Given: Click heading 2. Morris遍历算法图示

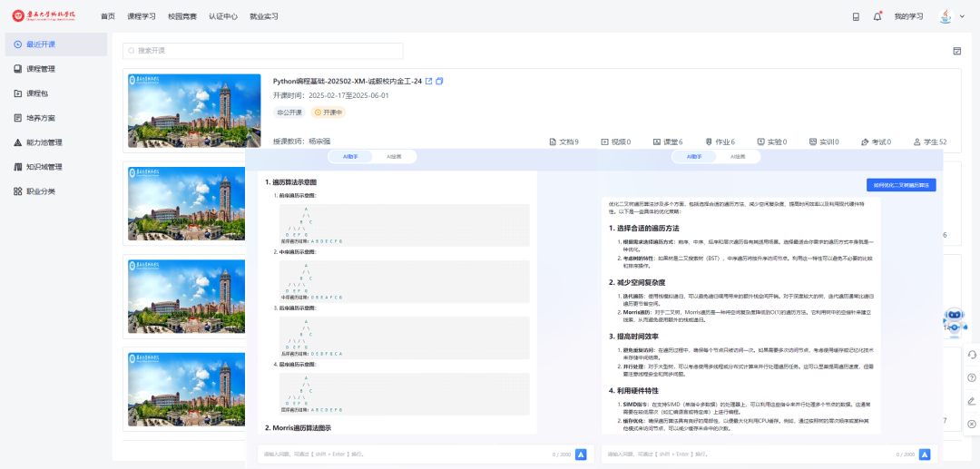Looking at the screenshot, I should coord(298,428).
